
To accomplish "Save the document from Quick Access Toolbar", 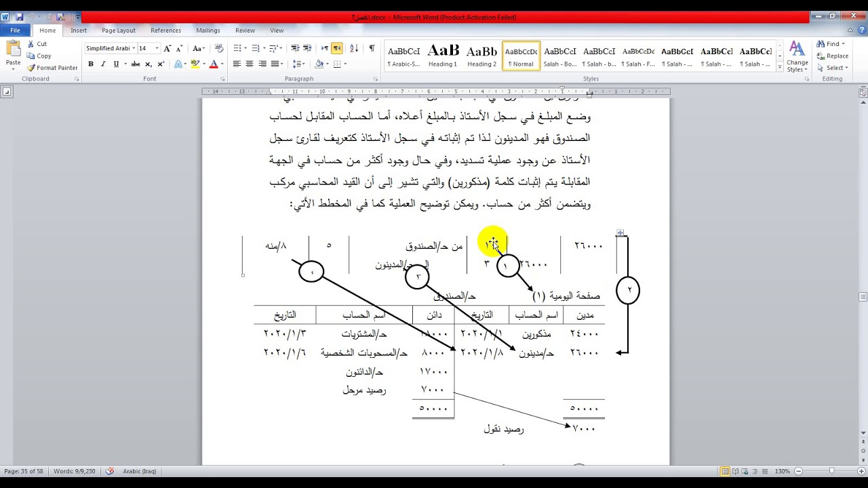I will pyautogui.click(x=19, y=17).
